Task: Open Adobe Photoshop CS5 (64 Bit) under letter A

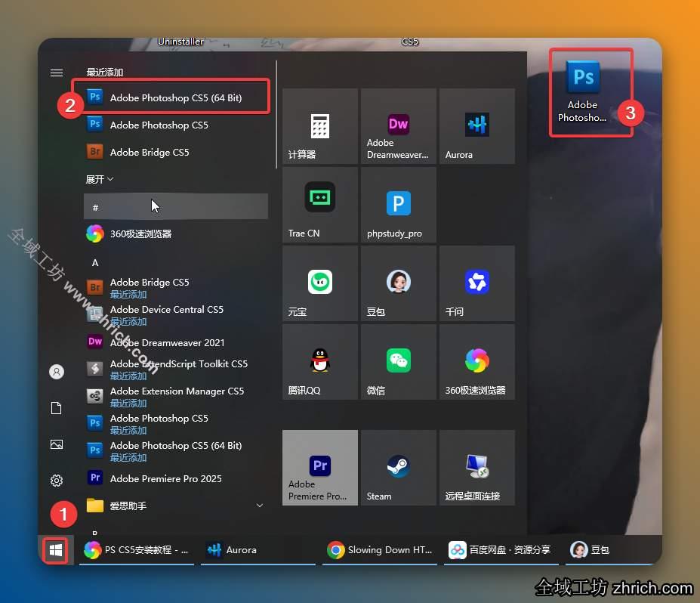Action: pyautogui.click(x=176, y=451)
